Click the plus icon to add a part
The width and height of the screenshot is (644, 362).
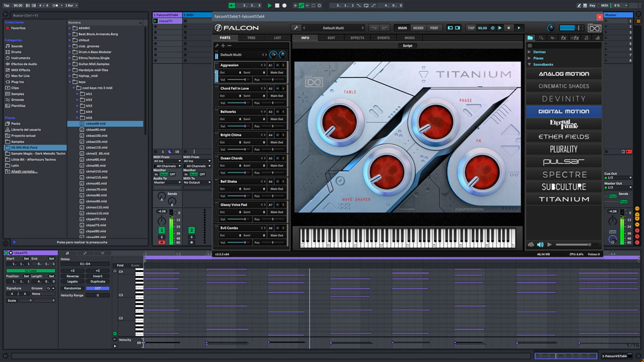click(223, 46)
